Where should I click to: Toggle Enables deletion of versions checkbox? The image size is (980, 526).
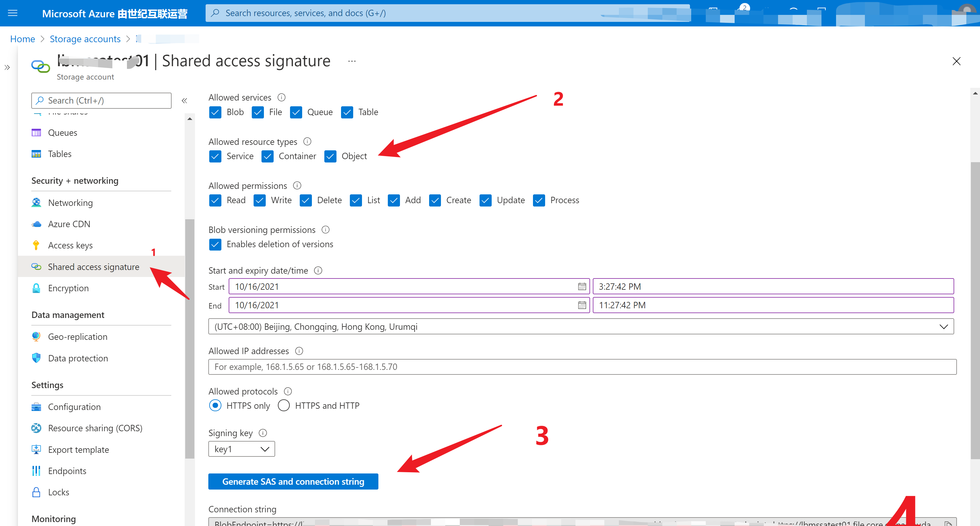pyautogui.click(x=215, y=244)
